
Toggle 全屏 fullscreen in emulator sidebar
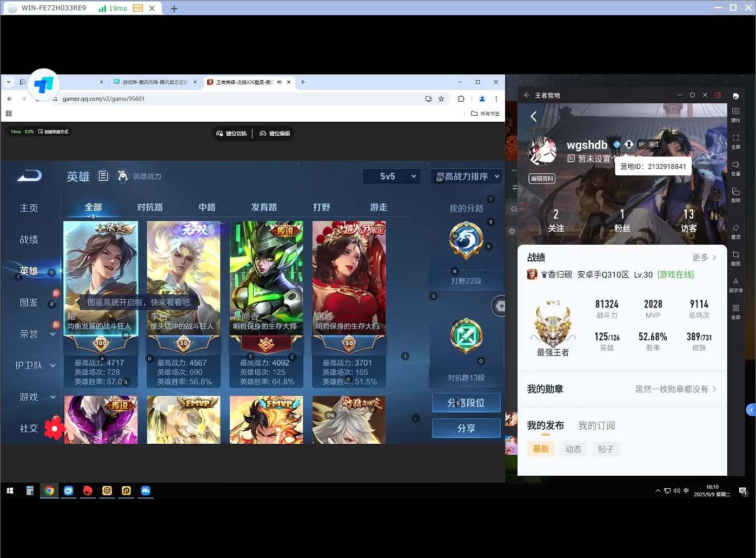pos(735,142)
